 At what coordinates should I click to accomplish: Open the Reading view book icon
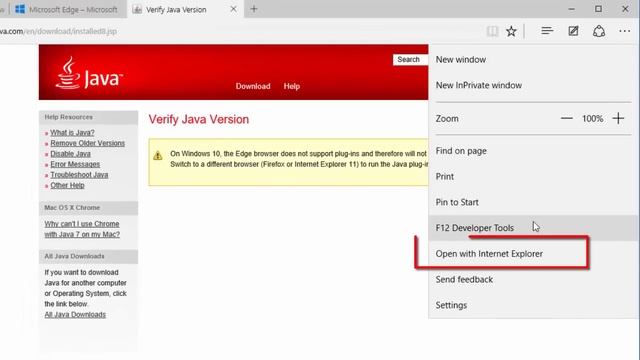pyautogui.click(x=492, y=31)
